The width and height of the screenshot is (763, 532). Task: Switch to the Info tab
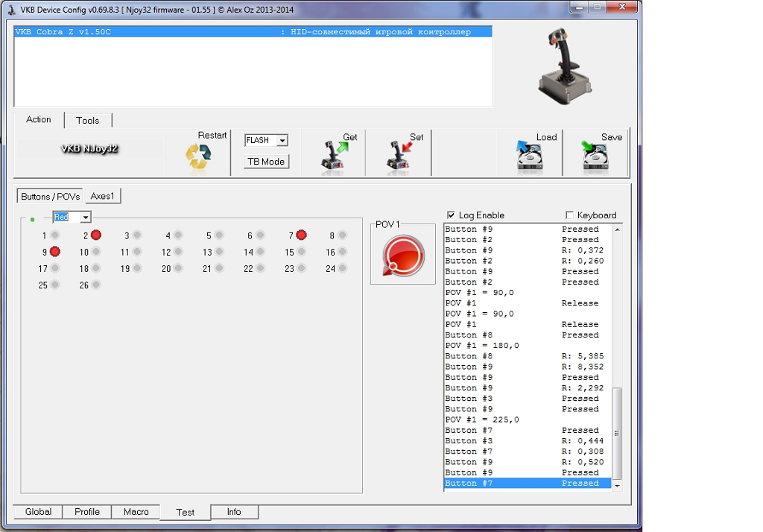[234, 512]
